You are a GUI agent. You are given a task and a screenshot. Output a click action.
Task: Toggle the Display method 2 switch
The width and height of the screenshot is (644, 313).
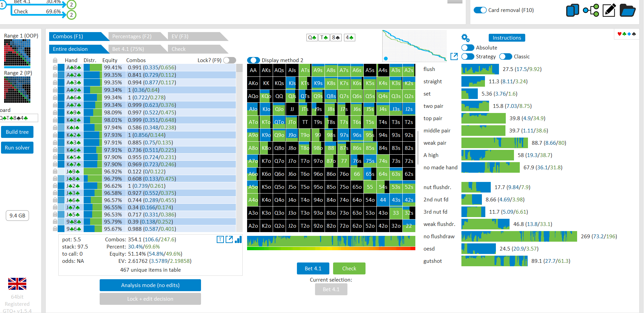(254, 60)
